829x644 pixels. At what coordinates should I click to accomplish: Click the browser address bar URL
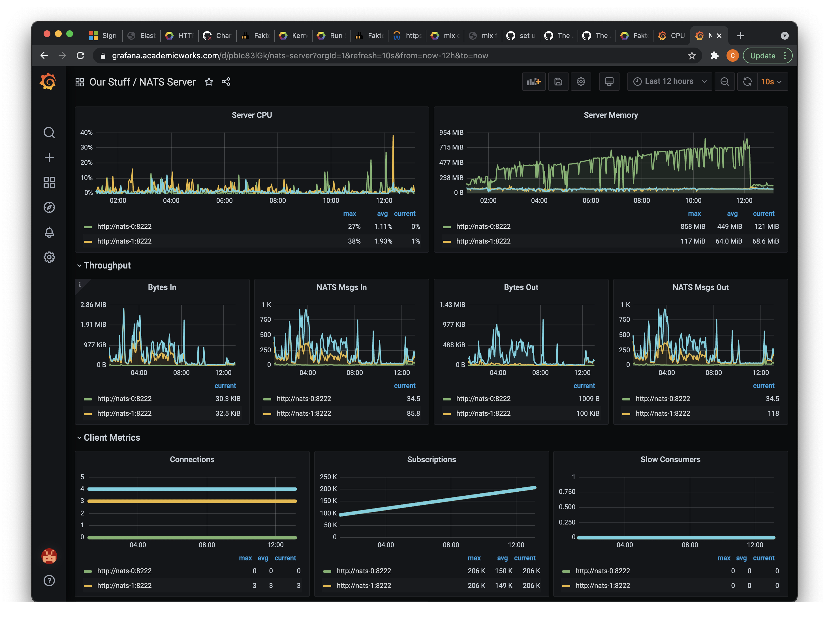coord(300,56)
